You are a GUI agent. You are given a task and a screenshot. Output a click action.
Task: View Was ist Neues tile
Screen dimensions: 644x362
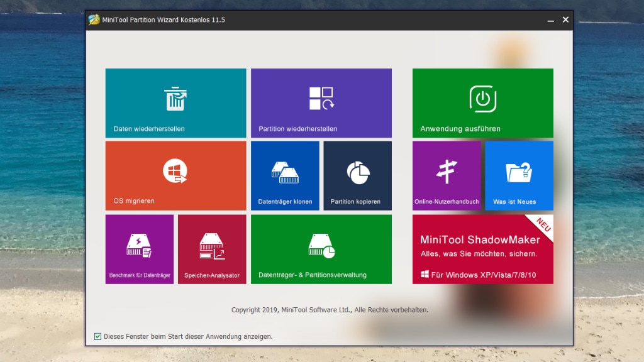[x=519, y=176]
